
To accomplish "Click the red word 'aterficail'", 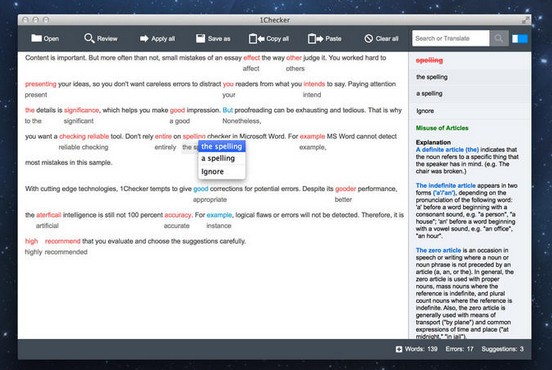I will click(49, 215).
